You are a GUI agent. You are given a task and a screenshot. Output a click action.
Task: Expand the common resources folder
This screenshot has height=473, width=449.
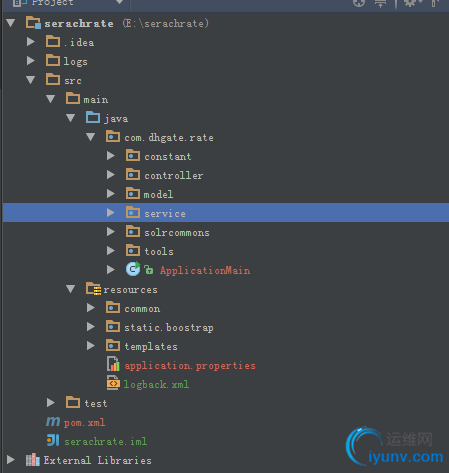[x=91, y=308]
